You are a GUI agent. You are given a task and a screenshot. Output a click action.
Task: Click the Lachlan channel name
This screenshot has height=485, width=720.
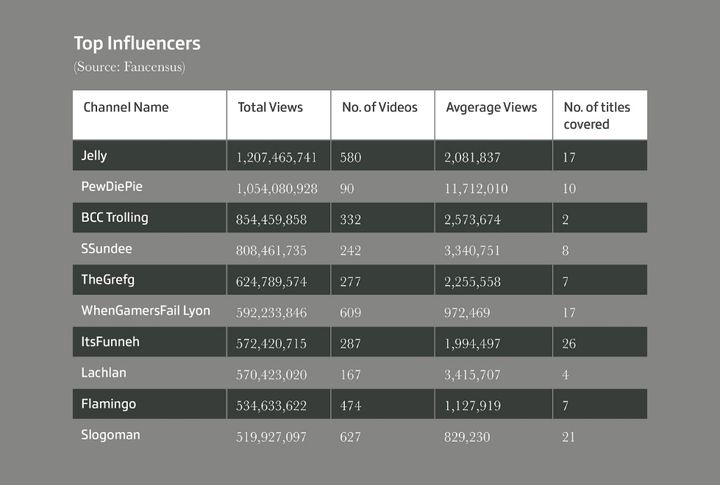pyautogui.click(x=105, y=373)
